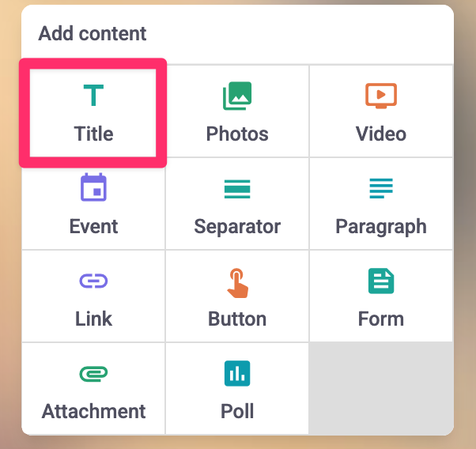Viewport: 476px width, 449px height.
Task: Choose the "Separator" text label
Action: 237,226
